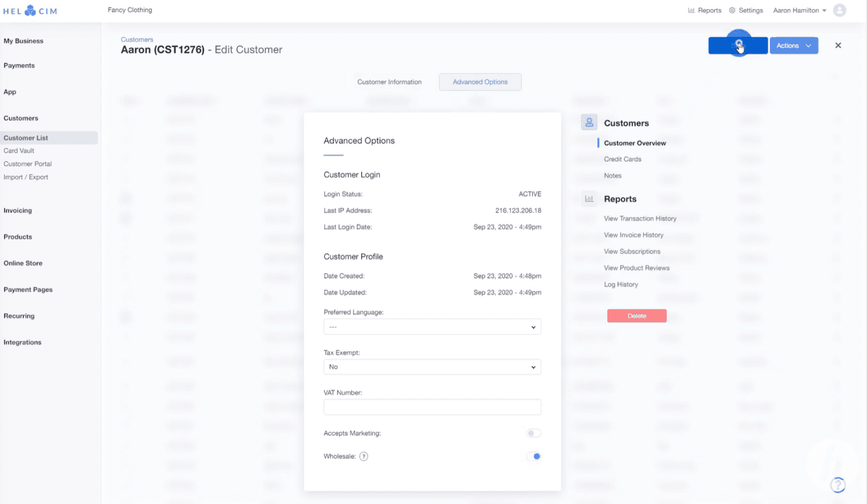Screen dimensions: 867x504
Task: Close the Edit Customer panel
Action: coord(838,46)
